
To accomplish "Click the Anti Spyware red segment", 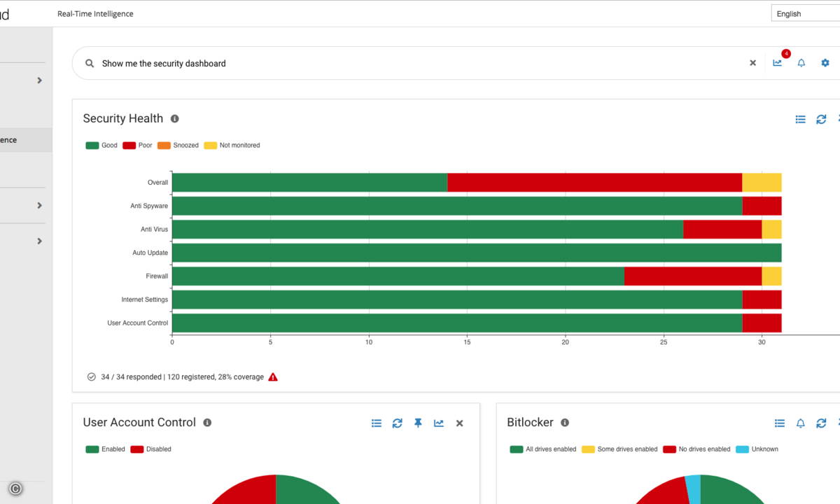I will [762, 206].
